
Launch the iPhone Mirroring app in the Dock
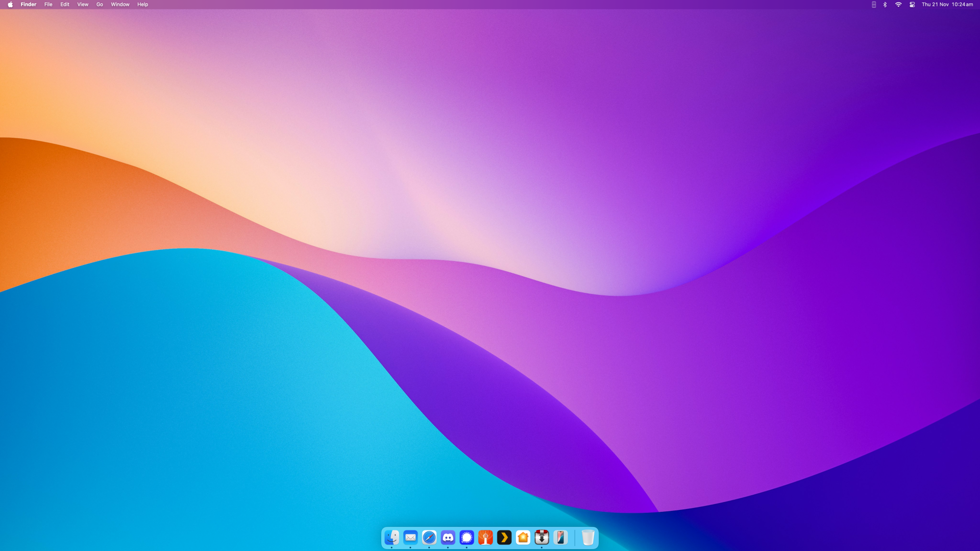point(561,537)
